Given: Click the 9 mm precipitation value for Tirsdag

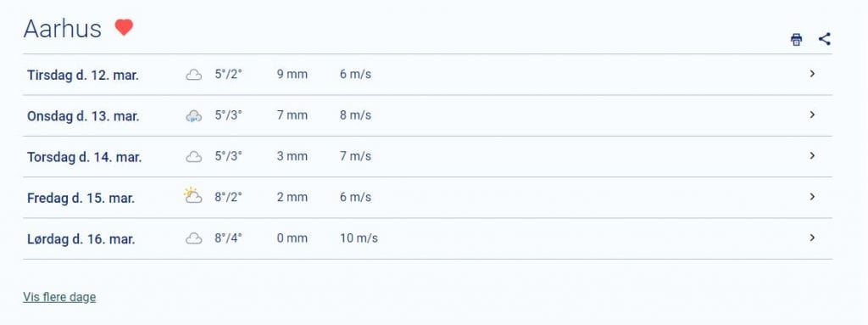Looking at the screenshot, I should tap(292, 75).
